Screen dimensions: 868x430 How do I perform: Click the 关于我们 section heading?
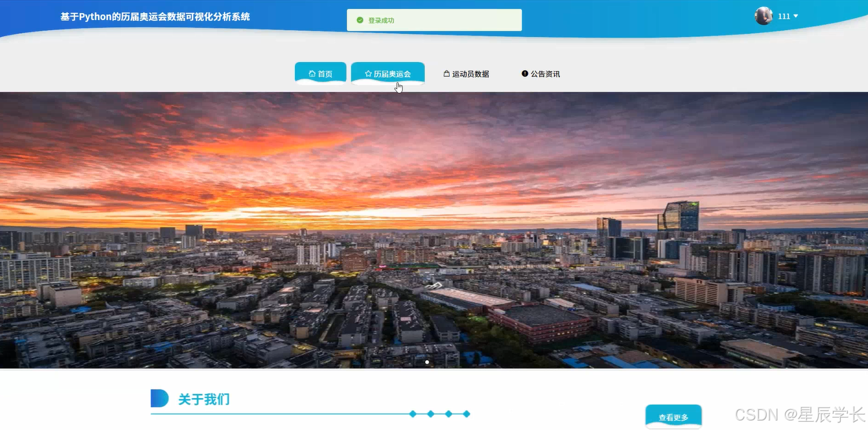tap(204, 399)
